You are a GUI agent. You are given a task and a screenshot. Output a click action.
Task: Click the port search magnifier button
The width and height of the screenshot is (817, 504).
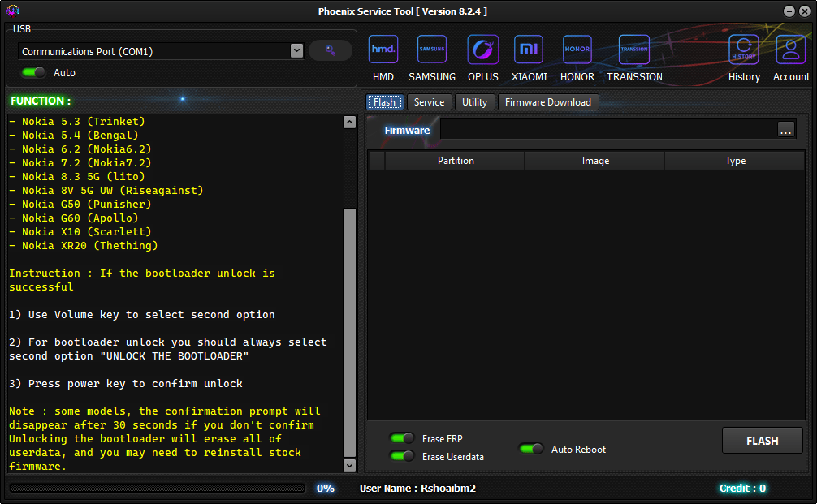pos(330,50)
